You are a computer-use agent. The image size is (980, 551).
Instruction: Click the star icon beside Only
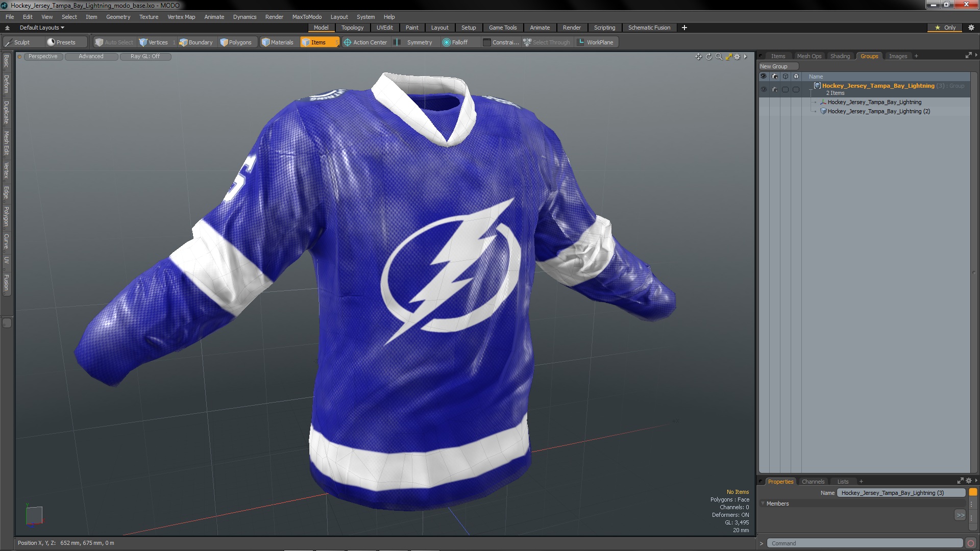click(x=938, y=28)
